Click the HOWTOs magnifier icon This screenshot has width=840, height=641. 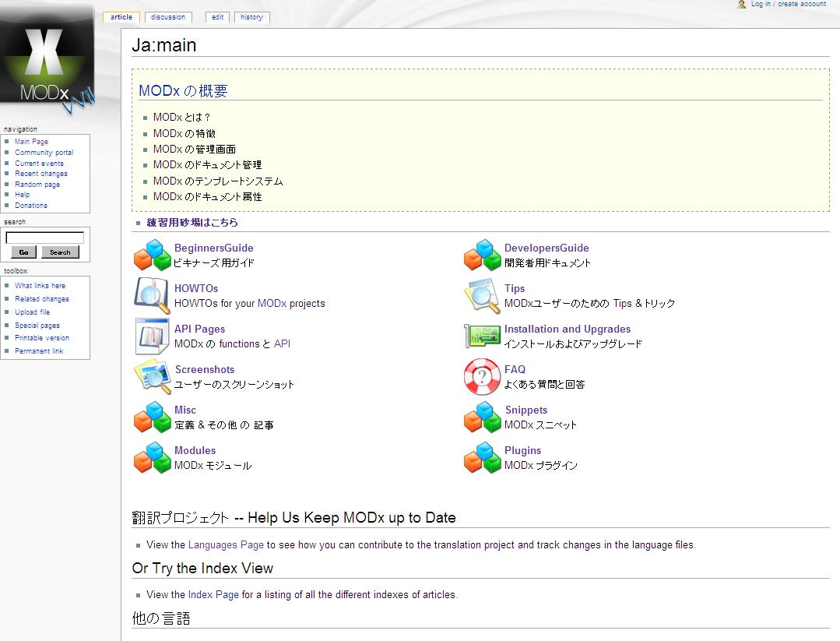pos(152,296)
